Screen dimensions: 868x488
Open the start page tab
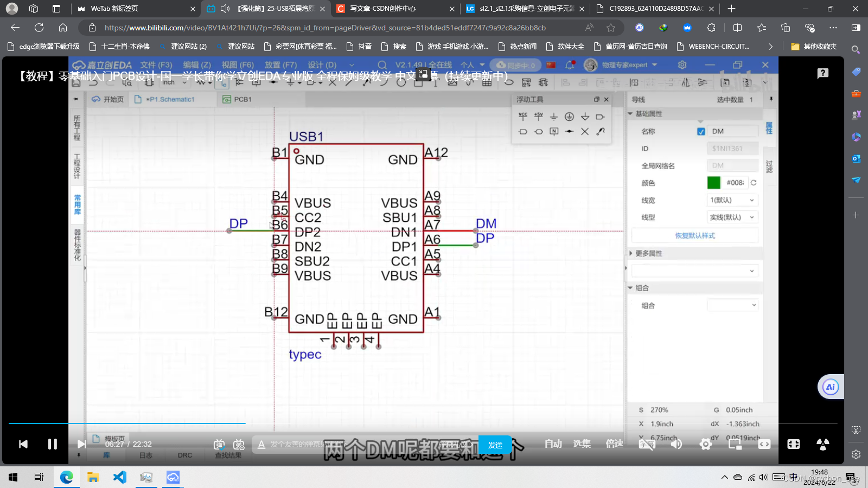tap(107, 99)
